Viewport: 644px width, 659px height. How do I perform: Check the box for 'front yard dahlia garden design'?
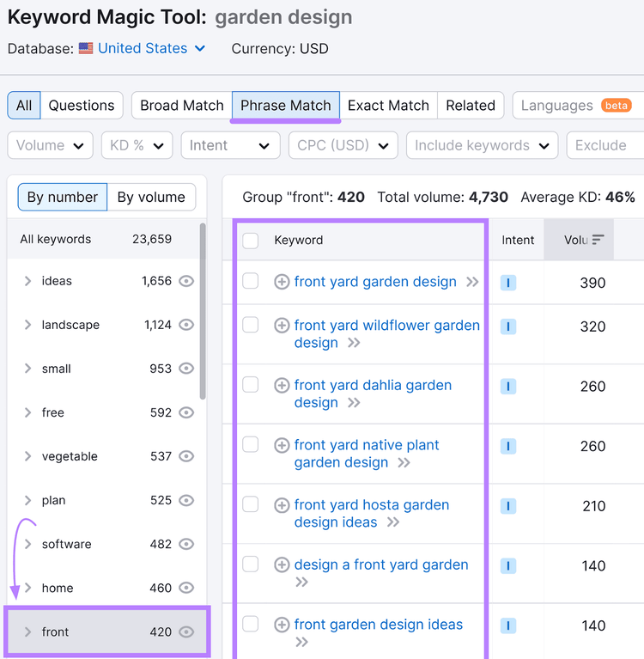pos(251,384)
